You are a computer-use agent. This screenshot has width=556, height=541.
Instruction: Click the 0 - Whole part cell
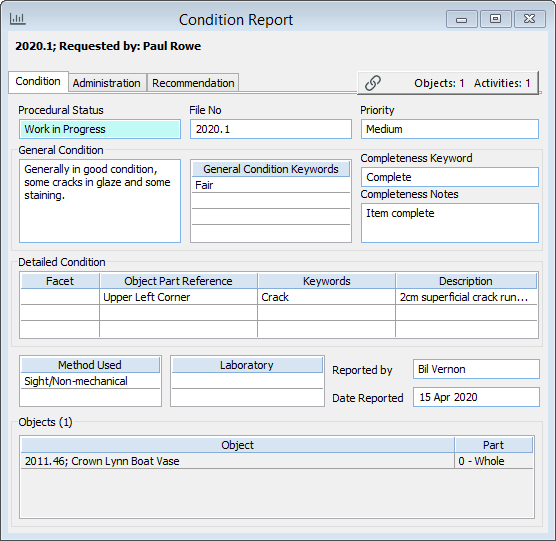coord(494,461)
